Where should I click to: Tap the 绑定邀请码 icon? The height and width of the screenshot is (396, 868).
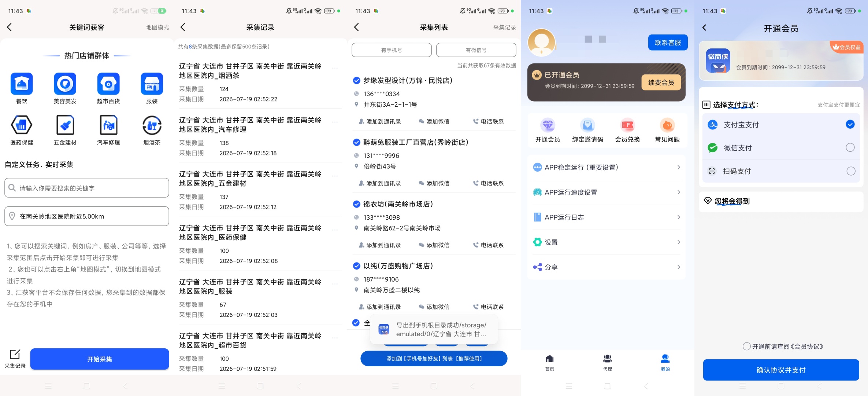tap(587, 125)
